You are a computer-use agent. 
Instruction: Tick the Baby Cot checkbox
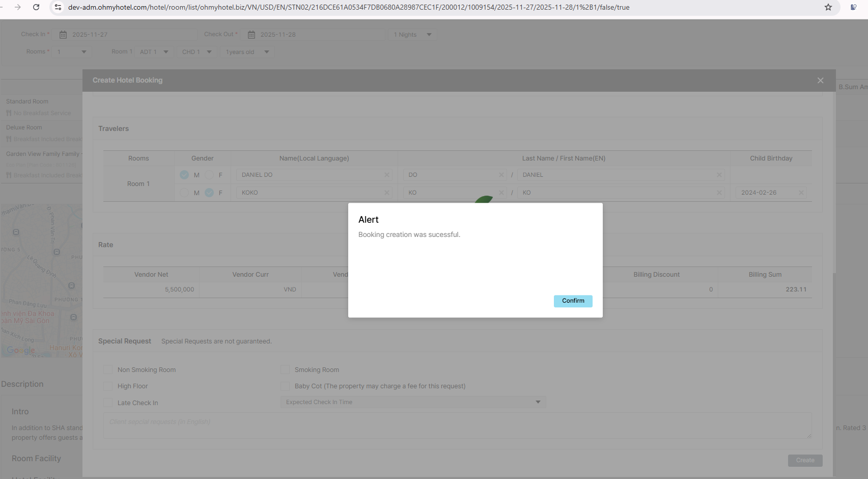pos(285,386)
